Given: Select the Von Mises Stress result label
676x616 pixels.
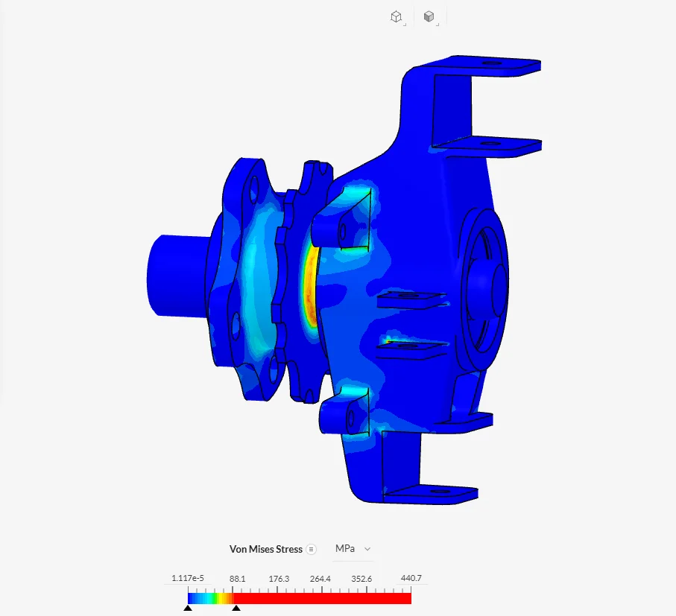Looking at the screenshot, I should click(265, 549).
